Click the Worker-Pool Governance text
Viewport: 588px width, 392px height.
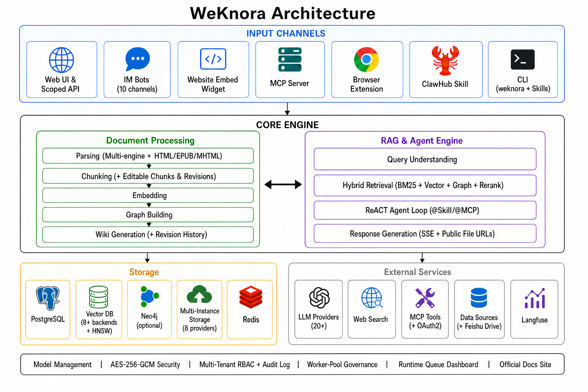pyautogui.click(x=342, y=365)
